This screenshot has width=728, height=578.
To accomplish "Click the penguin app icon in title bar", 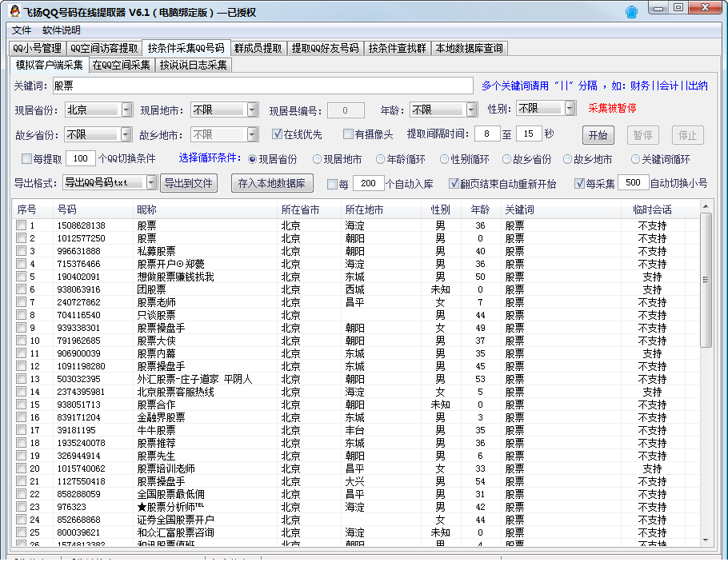I will 15,11.
